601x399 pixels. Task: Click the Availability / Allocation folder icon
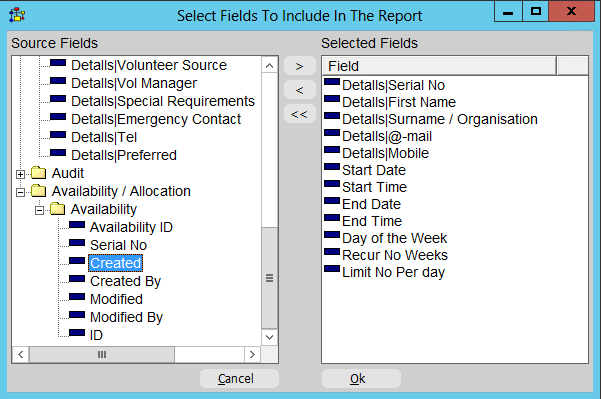tap(38, 190)
